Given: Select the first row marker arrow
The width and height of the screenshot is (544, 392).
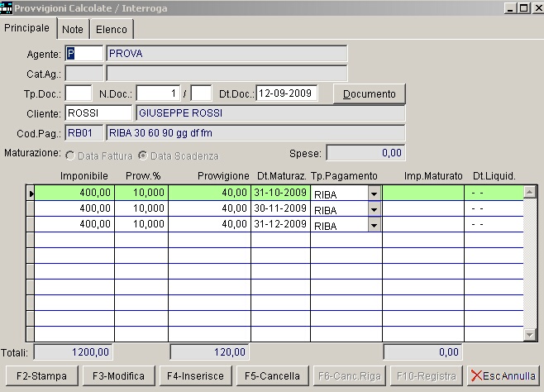Looking at the screenshot, I should point(31,194).
